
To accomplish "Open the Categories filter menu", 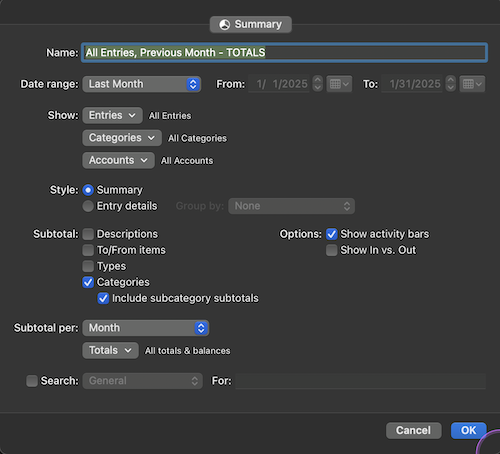I will coord(122,138).
